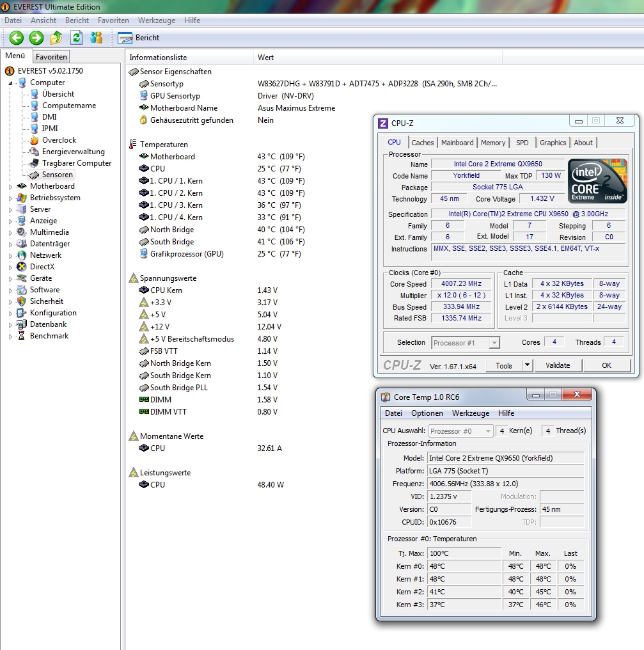Click the green Forward arrow in the EVEREST toolbar
The width and height of the screenshot is (644, 650).
coord(36,38)
